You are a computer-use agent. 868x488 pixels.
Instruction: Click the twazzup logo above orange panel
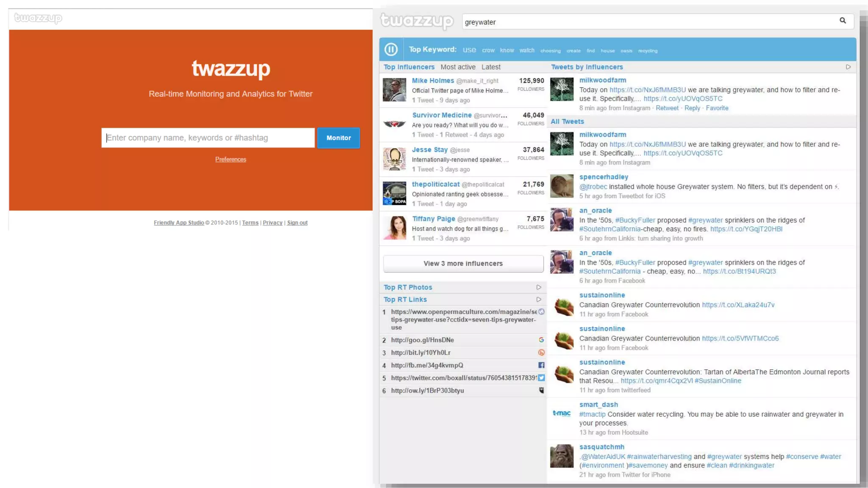tap(38, 18)
